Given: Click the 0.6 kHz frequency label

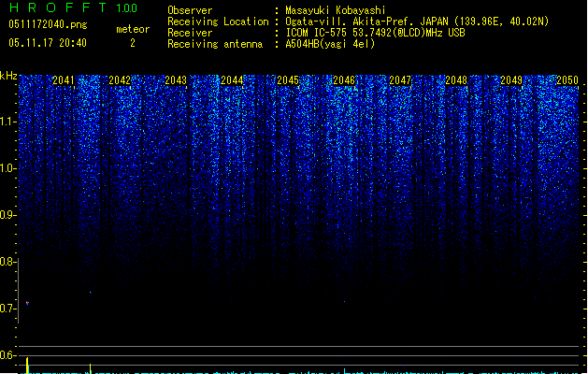Looking at the screenshot, I should tap(7, 355).
